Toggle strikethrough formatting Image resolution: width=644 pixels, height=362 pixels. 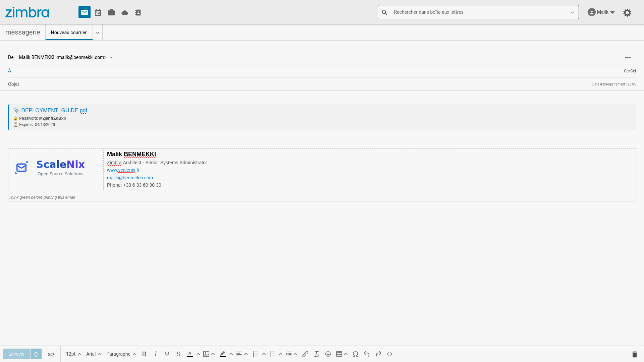click(178, 354)
